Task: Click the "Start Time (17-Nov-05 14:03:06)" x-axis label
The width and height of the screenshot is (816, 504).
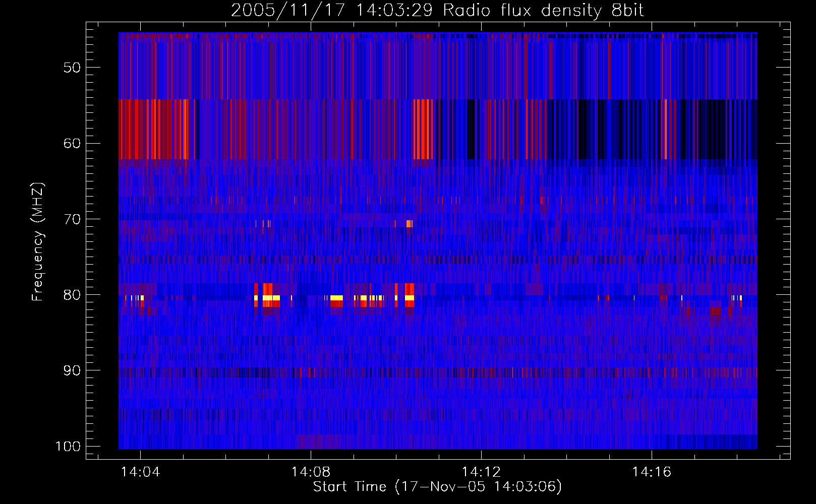Action: point(437,487)
